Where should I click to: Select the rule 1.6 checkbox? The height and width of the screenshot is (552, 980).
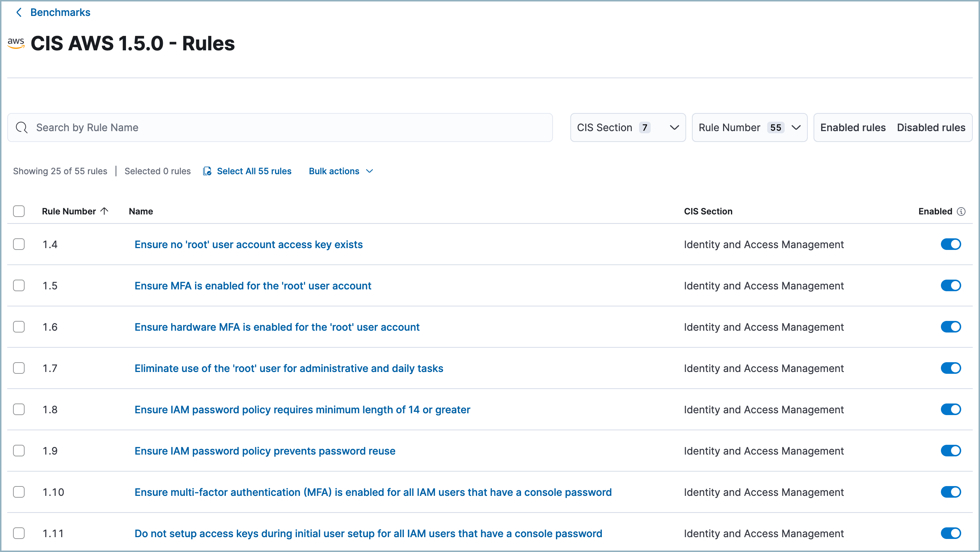pyautogui.click(x=19, y=327)
